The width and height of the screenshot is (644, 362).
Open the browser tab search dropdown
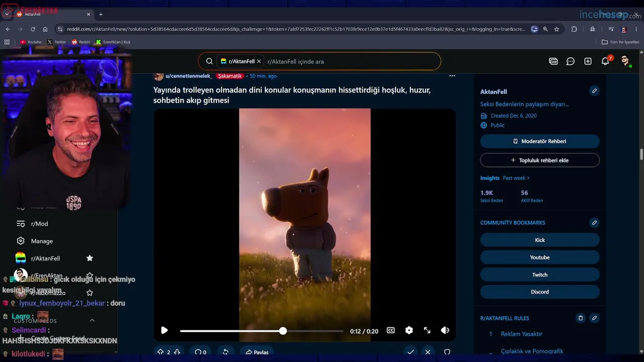[x=7, y=14]
